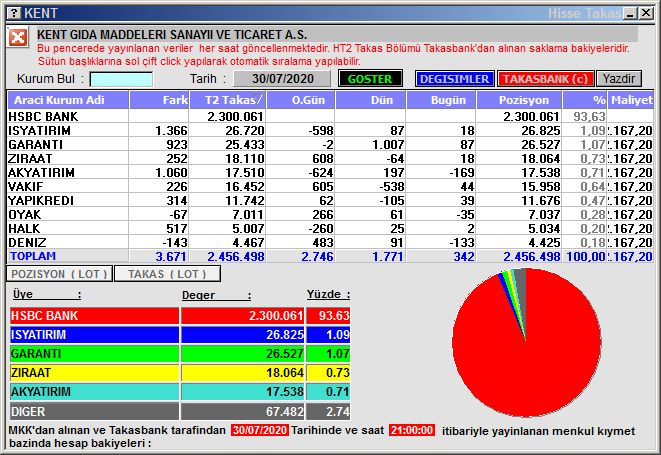This screenshot has height=455, width=661.
Task: Sort by Maliyet column header
Action: tap(631, 100)
